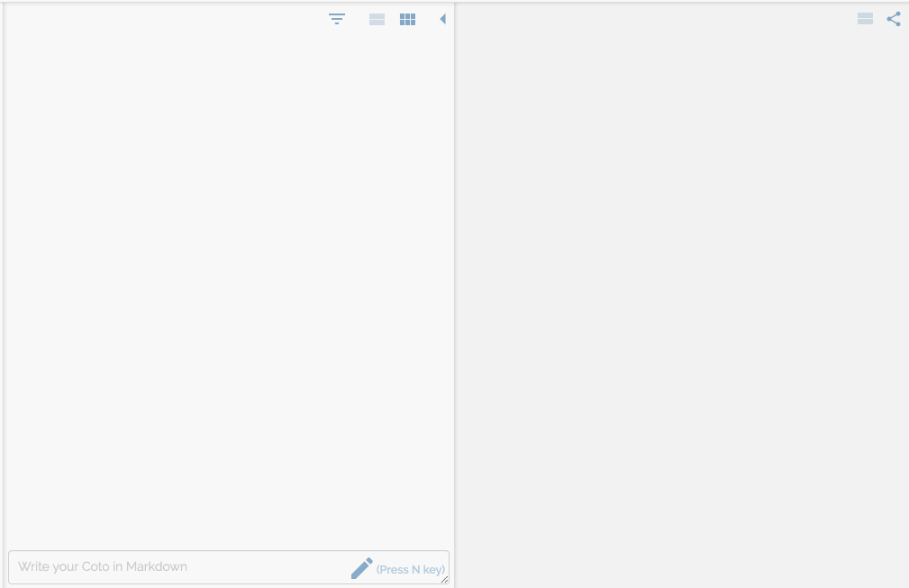
Task: Open the timeline filter options
Action: (x=337, y=19)
